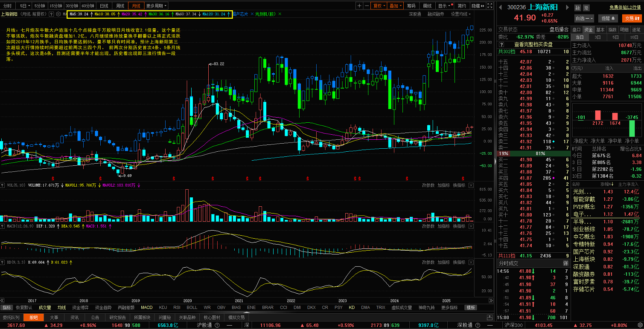Toggle the 均线 moving average indicator
The height and width of the screenshot is (329, 644).
[61, 307]
